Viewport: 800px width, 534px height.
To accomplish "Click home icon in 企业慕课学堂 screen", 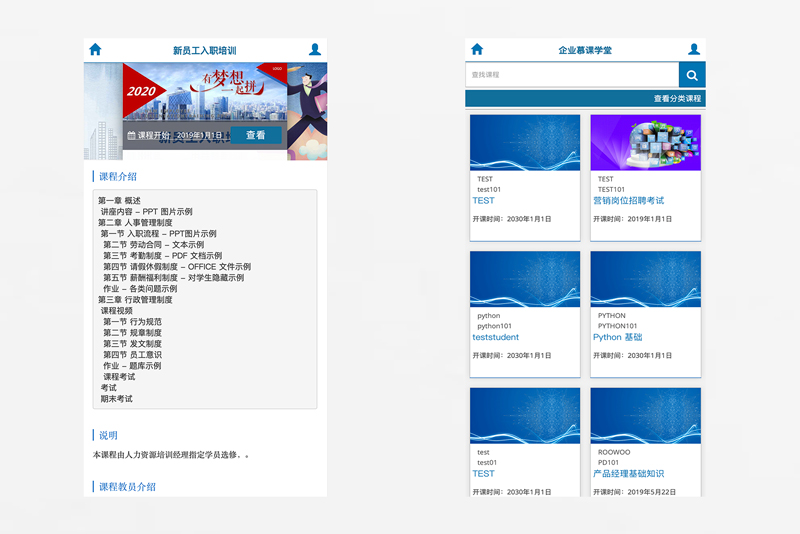I will 477,49.
